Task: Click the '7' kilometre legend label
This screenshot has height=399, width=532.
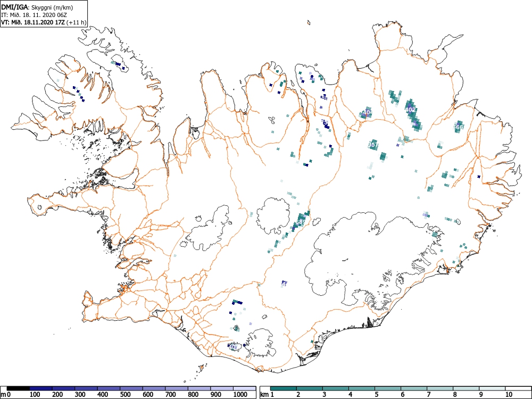Action: coord(429,395)
